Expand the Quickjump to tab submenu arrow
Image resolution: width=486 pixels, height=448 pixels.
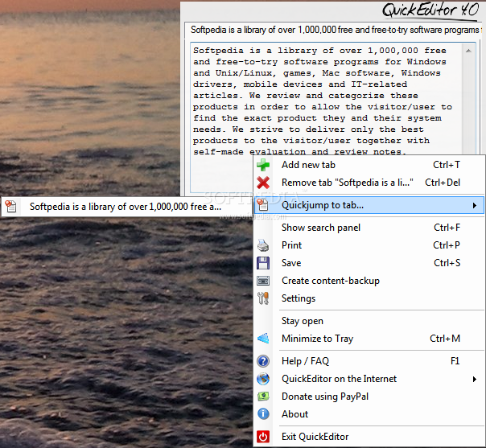pyautogui.click(x=475, y=205)
